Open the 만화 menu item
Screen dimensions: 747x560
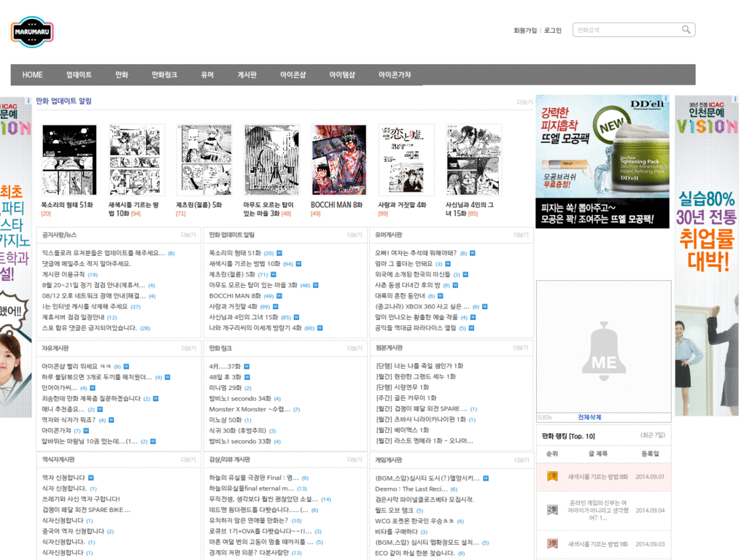click(x=122, y=75)
